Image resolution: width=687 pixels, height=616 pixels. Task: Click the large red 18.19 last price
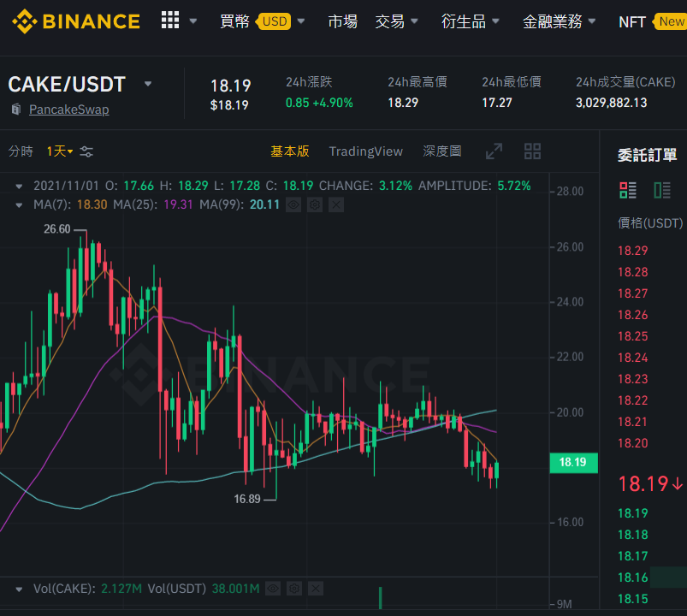[x=643, y=484]
